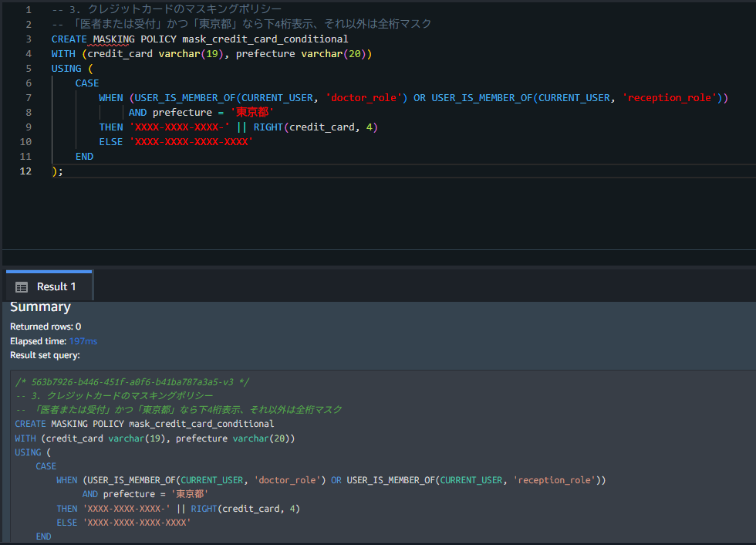Click line number 7 in the editor gutter
This screenshot has width=756, height=545.
click(29, 98)
